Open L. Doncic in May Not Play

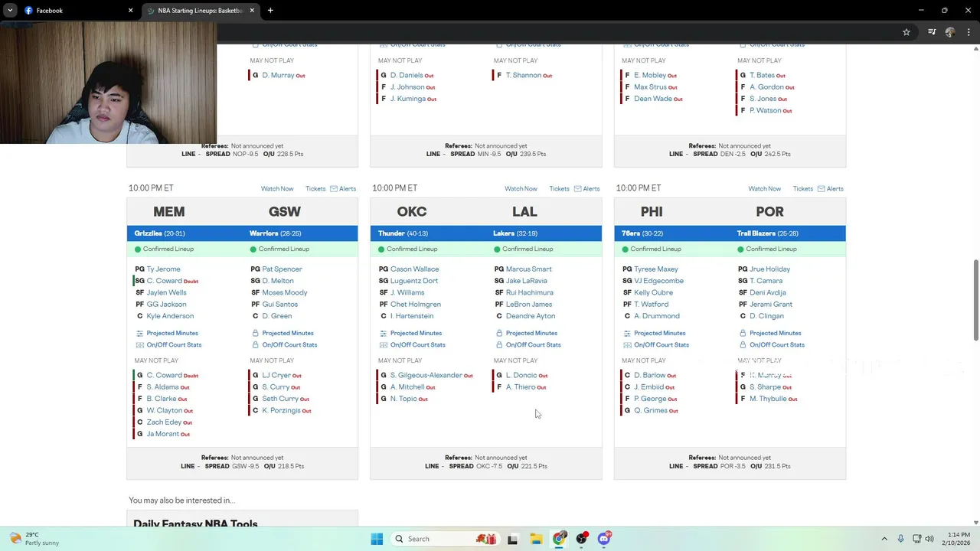point(521,376)
